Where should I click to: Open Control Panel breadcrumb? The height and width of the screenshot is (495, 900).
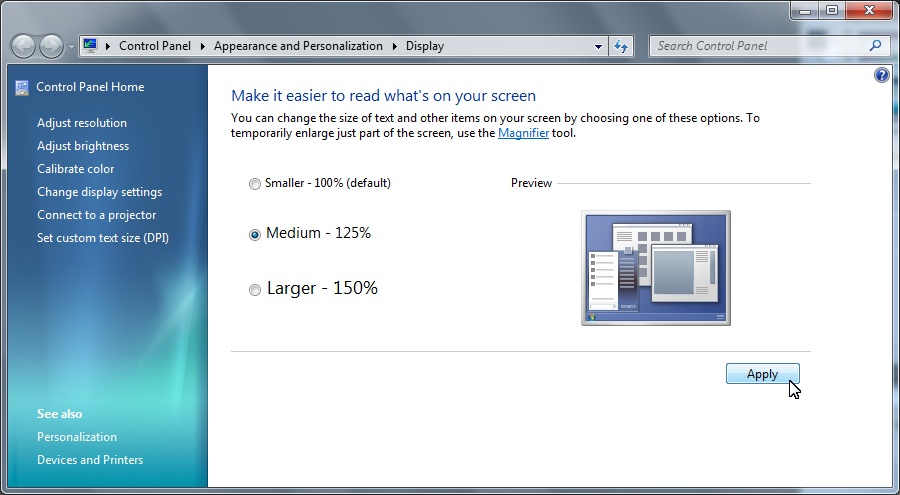point(155,46)
